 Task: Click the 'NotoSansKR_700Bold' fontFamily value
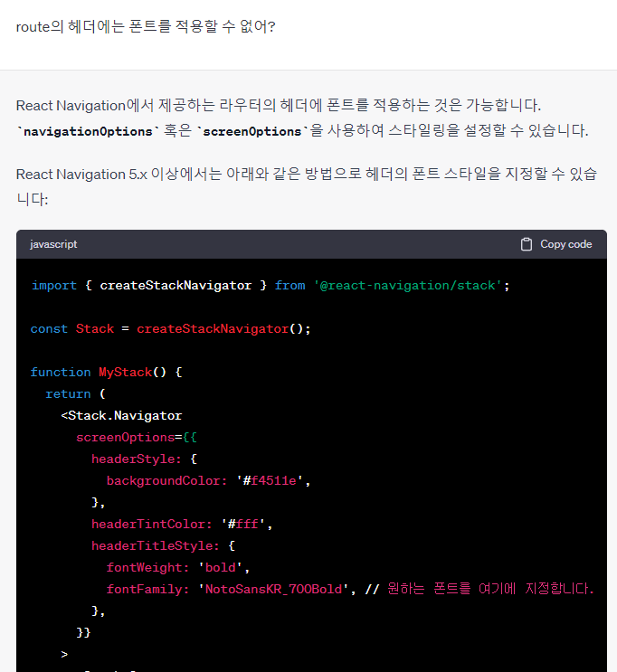point(273,590)
